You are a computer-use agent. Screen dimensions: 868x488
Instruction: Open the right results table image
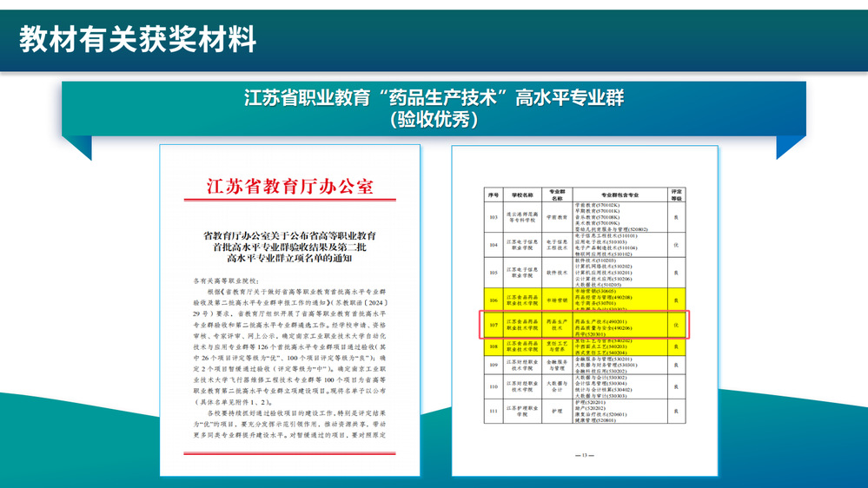[x=585, y=310]
